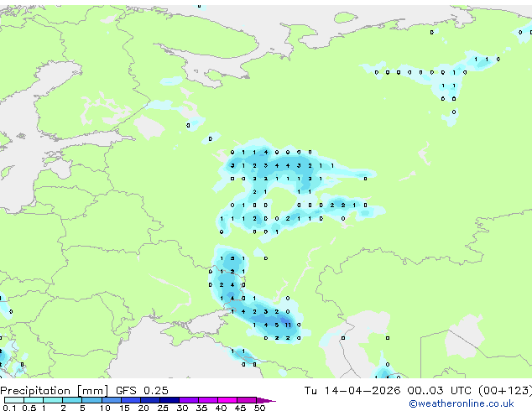The height and width of the screenshot is (411, 532).
Task: Click the 'Precipitation [mm]' title text
Action: pyautogui.click(x=55, y=391)
